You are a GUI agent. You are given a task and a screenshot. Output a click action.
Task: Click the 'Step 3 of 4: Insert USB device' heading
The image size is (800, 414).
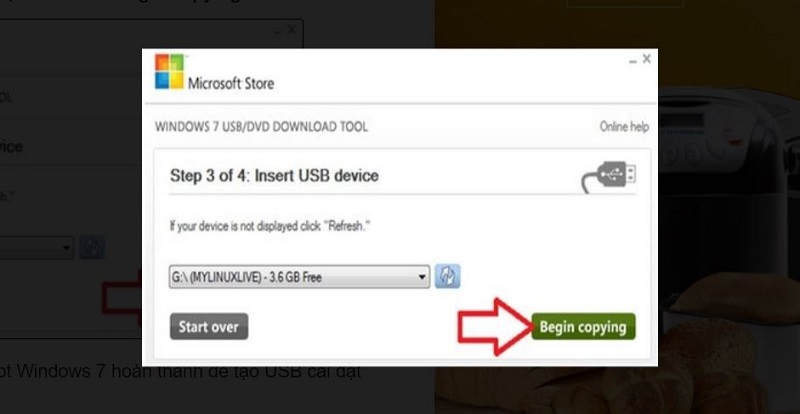click(274, 176)
